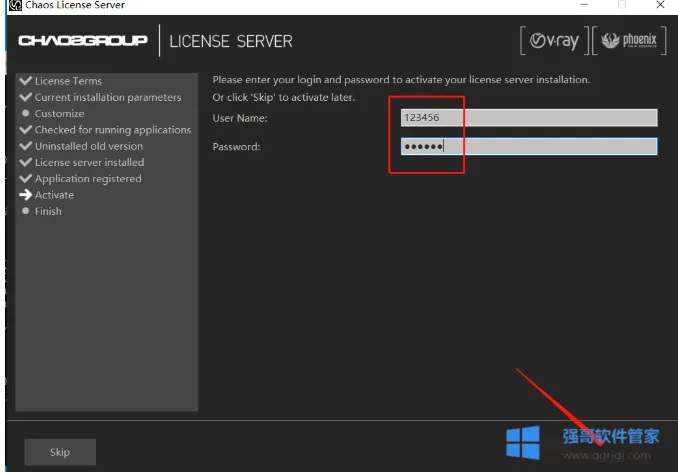678x472 pixels.
Task: Click the LICENSE SERVER heading
Action: [x=231, y=41]
